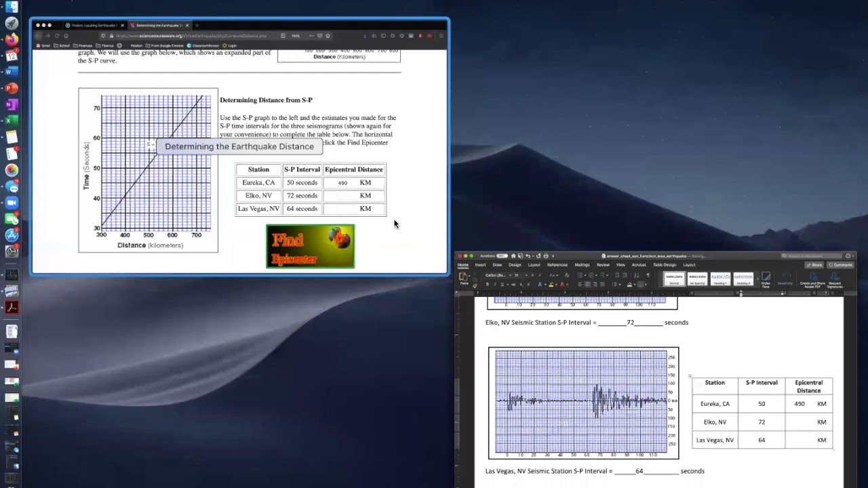Click the text highlight color icon
This screenshot has height=488, width=868.
551,284
